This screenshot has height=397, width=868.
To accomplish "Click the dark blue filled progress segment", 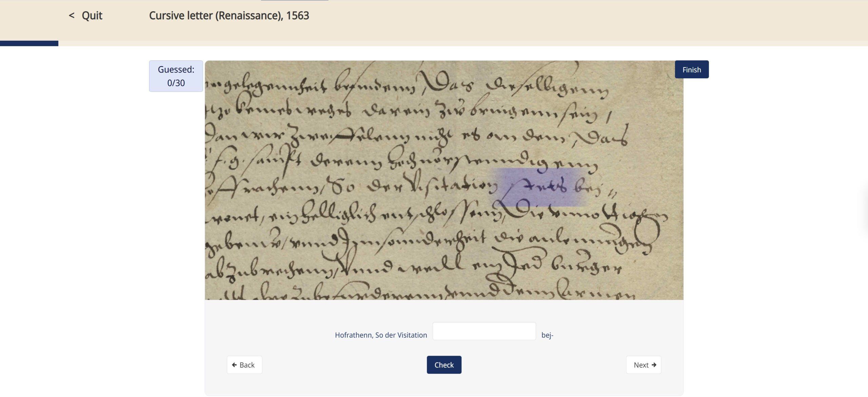I will pyautogui.click(x=29, y=43).
